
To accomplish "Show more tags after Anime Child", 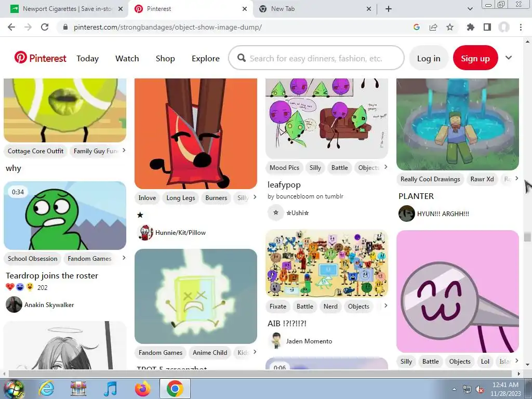I will (x=255, y=352).
